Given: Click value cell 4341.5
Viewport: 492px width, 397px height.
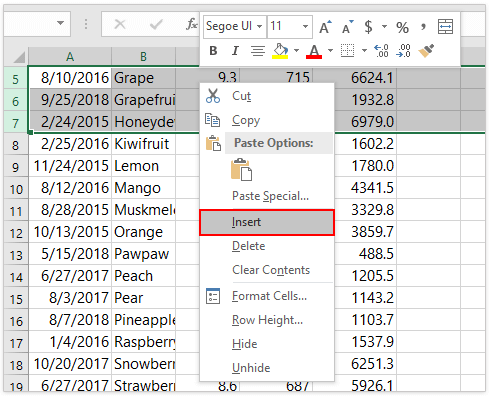Looking at the screenshot, I should tap(365, 188).
